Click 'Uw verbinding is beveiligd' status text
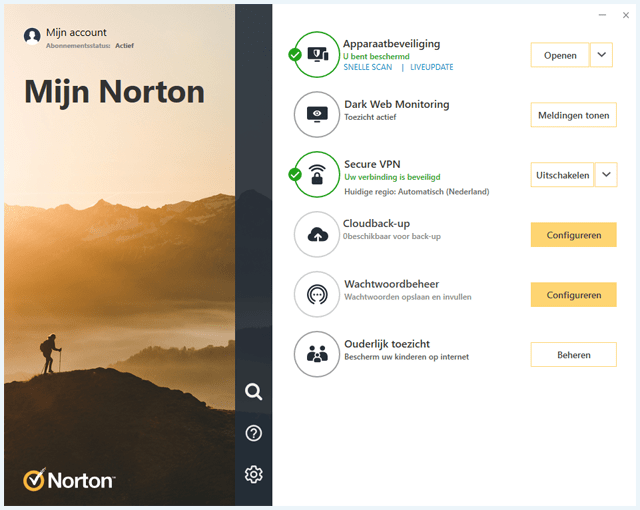640x510 pixels. pyautogui.click(x=392, y=177)
